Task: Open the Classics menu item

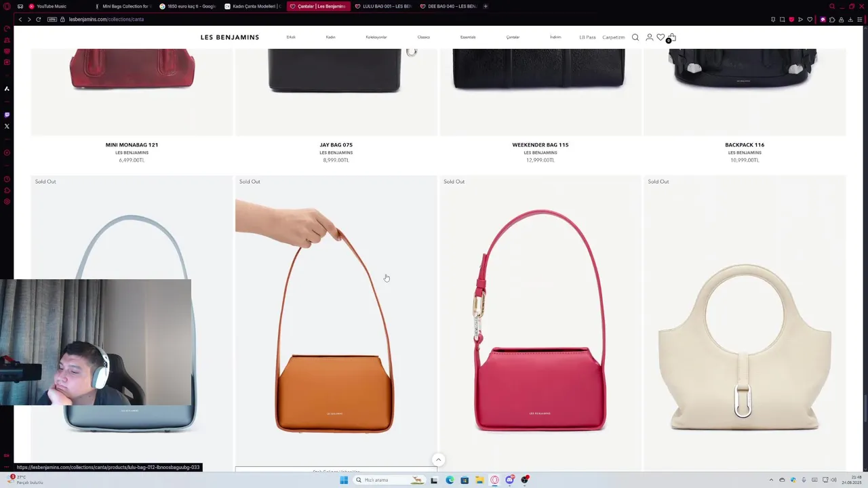Action: pyautogui.click(x=424, y=37)
